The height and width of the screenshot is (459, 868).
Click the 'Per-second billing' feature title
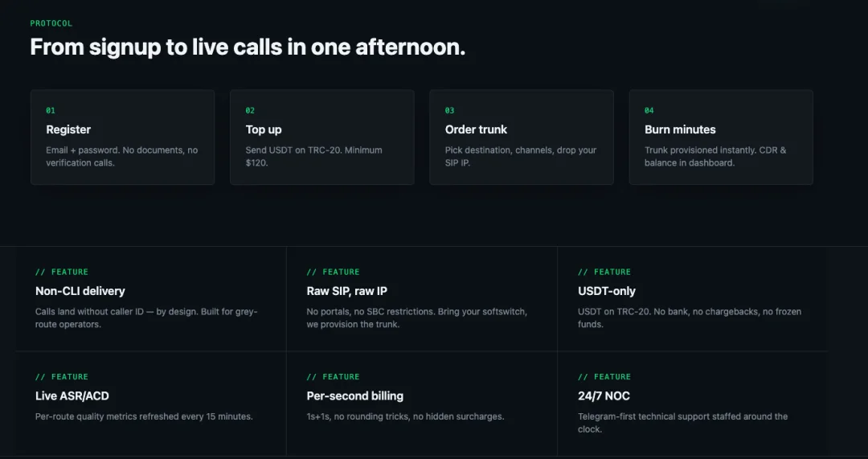355,395
